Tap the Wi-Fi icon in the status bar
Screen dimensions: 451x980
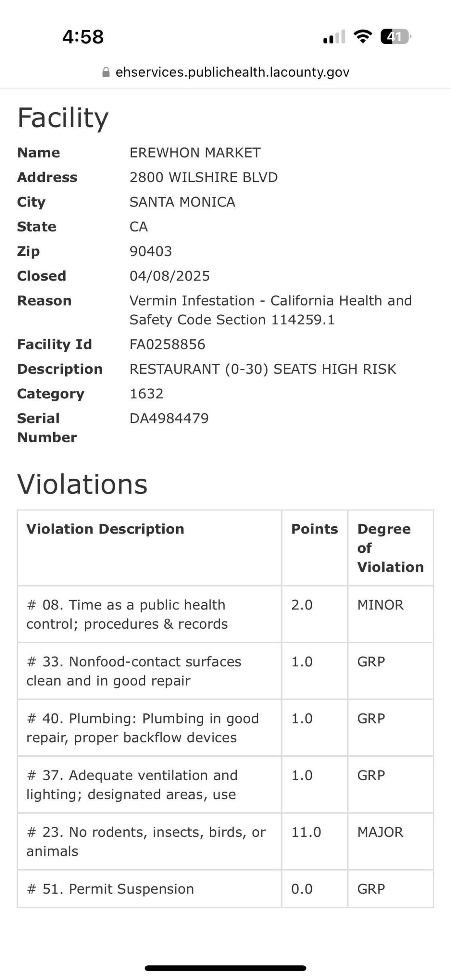[362, 37]
